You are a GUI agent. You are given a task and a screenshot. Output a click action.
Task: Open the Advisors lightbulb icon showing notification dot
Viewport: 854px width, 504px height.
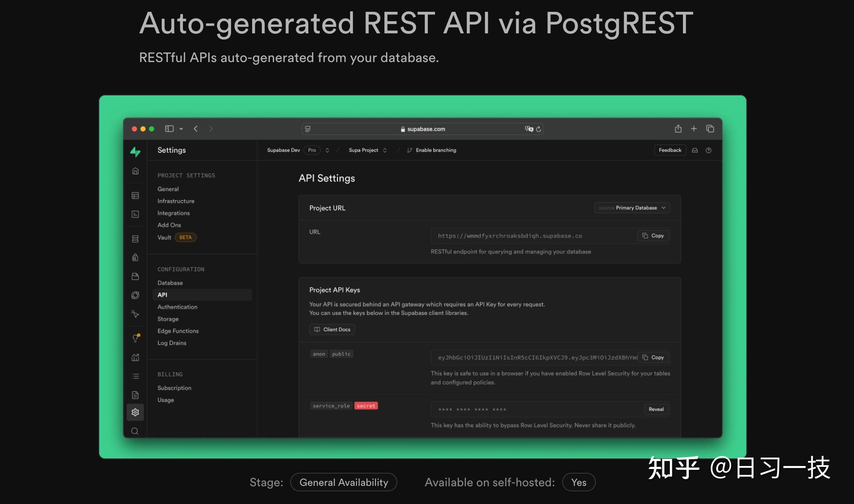point(135,338)
